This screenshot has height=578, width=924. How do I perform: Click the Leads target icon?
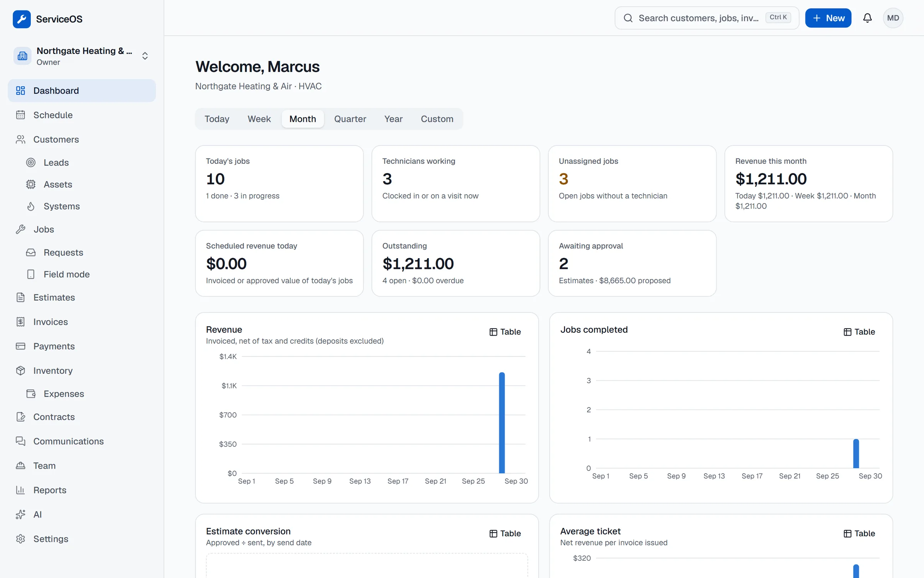[x=31, y=162]
